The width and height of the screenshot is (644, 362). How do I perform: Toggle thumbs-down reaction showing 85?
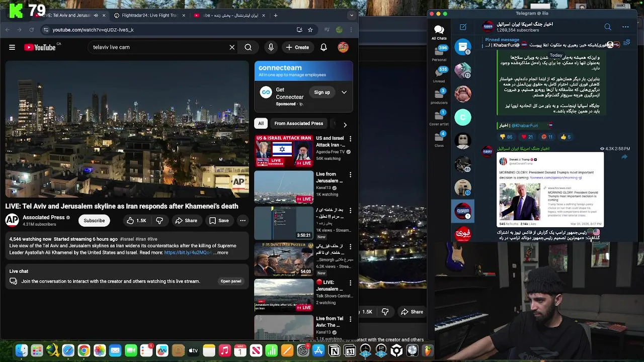pos(506,137)
